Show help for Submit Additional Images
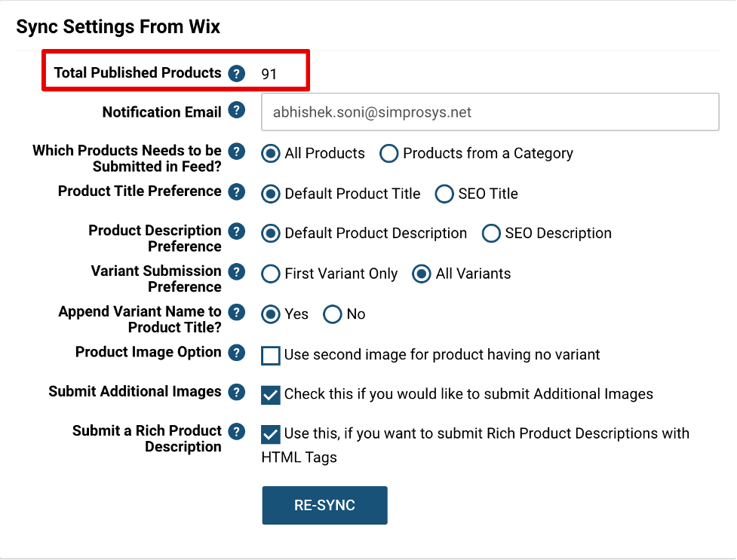 (x=236, y=392)
